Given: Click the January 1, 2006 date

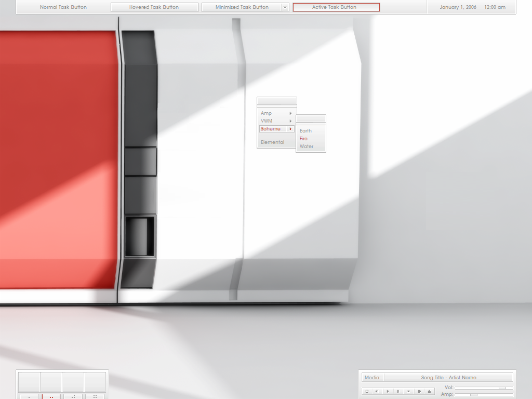Looking at the screenshot, I should pos(458,7).
